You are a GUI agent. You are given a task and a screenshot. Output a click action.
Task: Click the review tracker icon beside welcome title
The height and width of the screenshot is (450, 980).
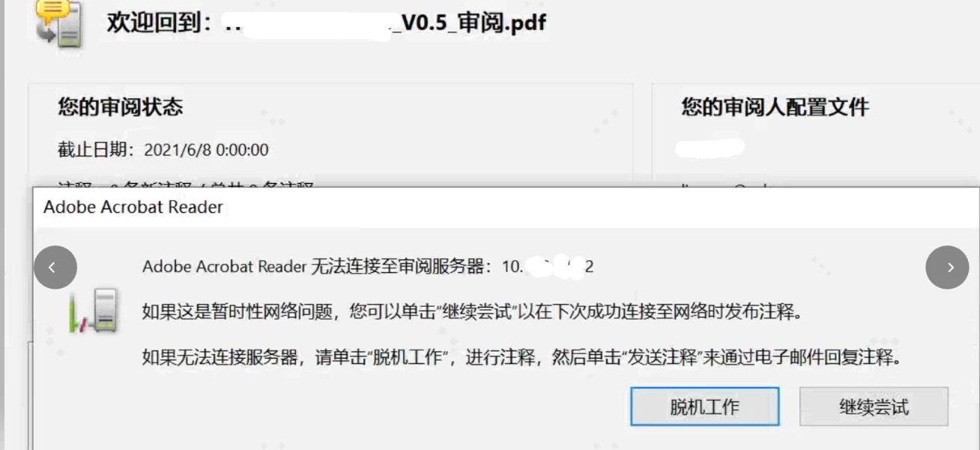60,24
